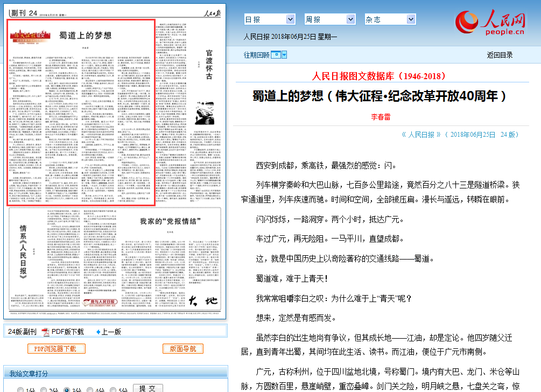The image size is (541, 392).
Task: Click the red 我与人民日报 badge on the page image
Action: click(x=101, y=303)
